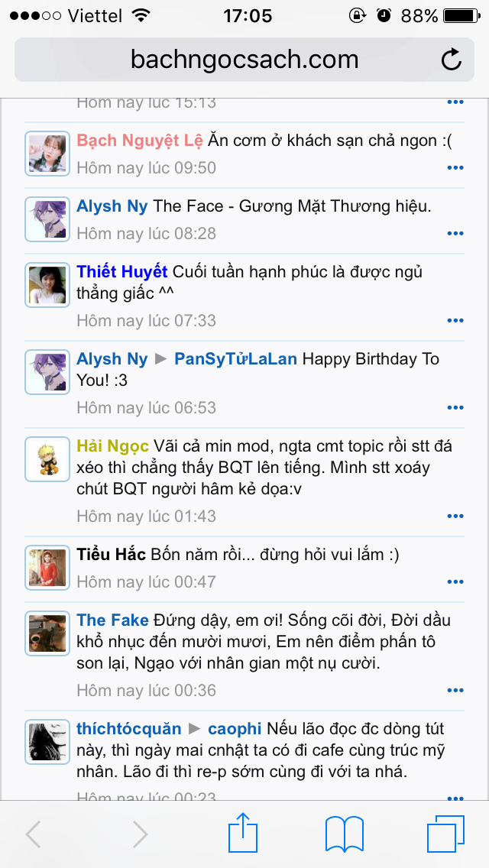Tap thíchtócquăn's avatar thumbnail
The height and width of the screenshot is (868, 489).
pos(47,740)
